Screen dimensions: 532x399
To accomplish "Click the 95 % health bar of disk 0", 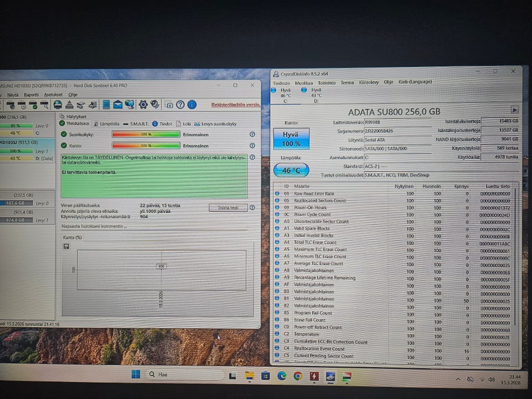I will pyautogui.click(x=16, y=126).
